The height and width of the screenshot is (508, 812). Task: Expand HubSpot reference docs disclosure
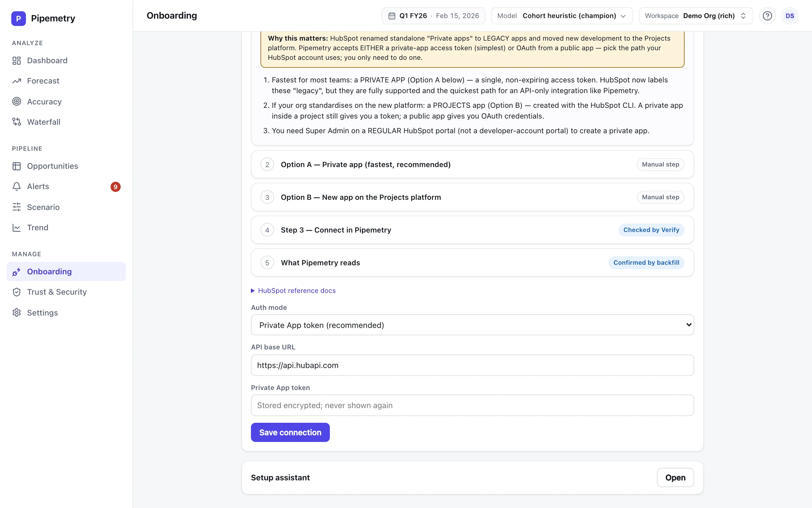pyautogui.click(x=293, y=291)
